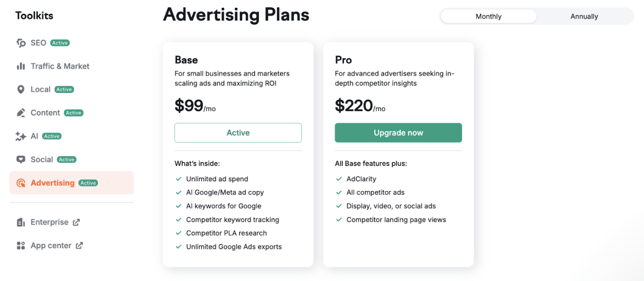Click the external link icon beside Enterprise
Image resolution: width=644 pixels, height=281 pixels.
click(78, 222)
